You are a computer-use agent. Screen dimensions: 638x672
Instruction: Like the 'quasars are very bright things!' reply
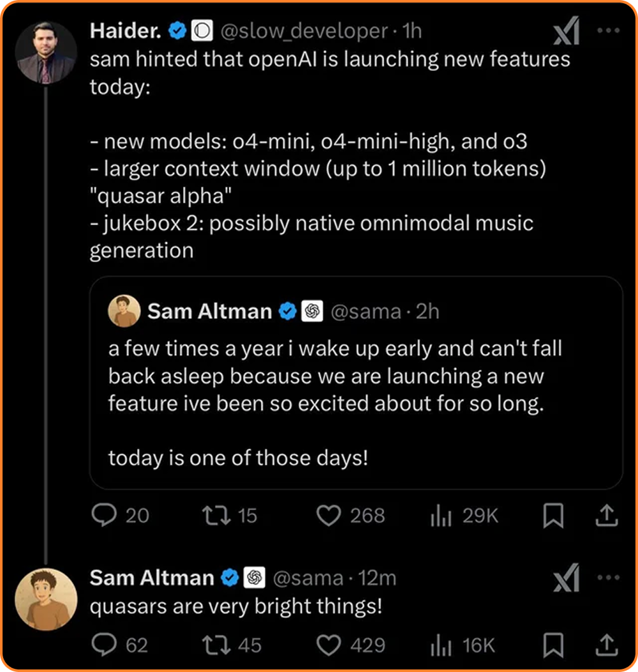(329, 646)
